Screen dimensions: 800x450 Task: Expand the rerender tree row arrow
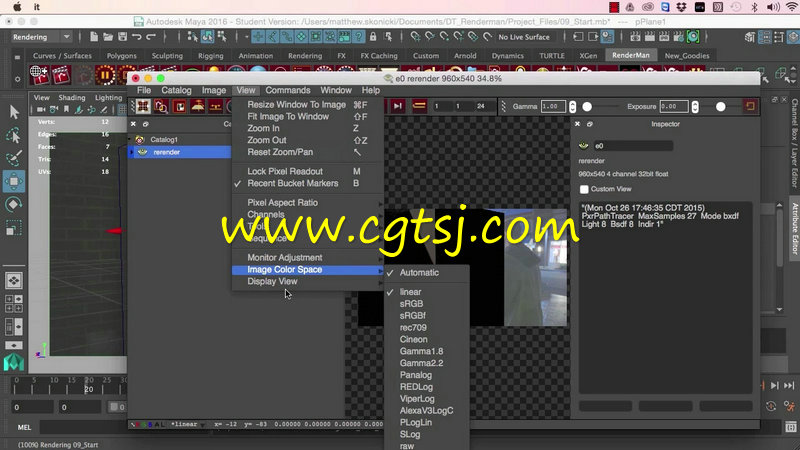coord(132,152)
